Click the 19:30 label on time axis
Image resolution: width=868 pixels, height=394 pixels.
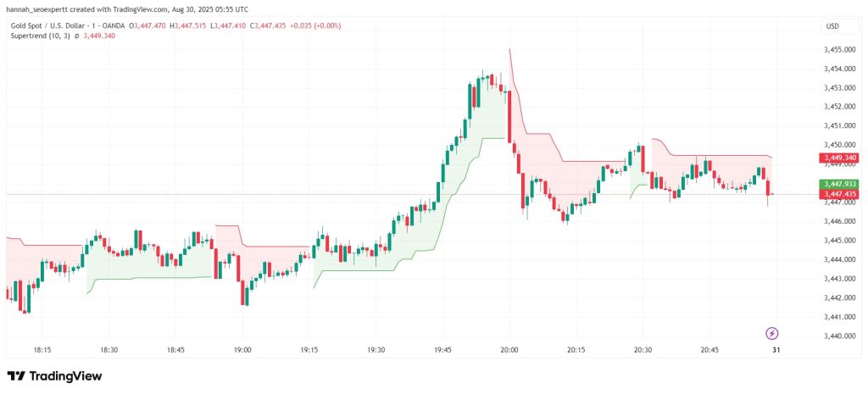(x=376, y=350)
